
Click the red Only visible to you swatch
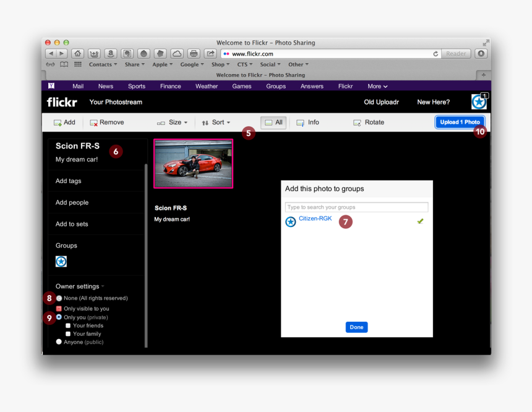[x=59, y=308]
